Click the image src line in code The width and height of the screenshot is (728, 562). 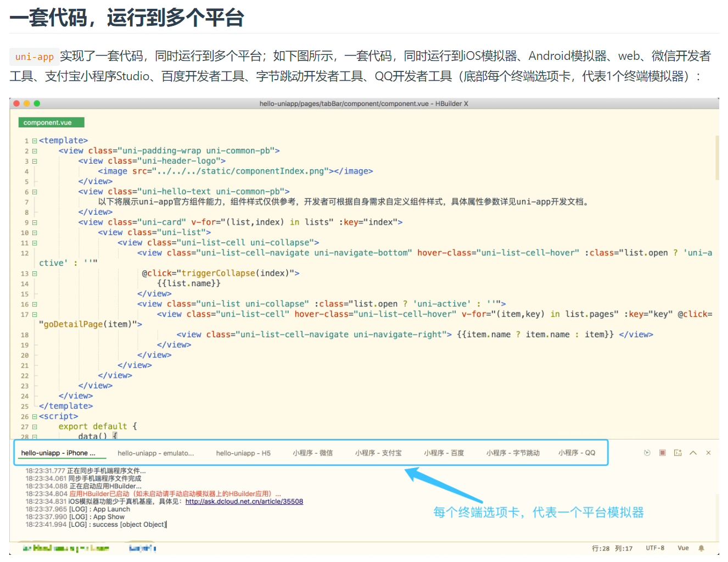click(236, 171)
